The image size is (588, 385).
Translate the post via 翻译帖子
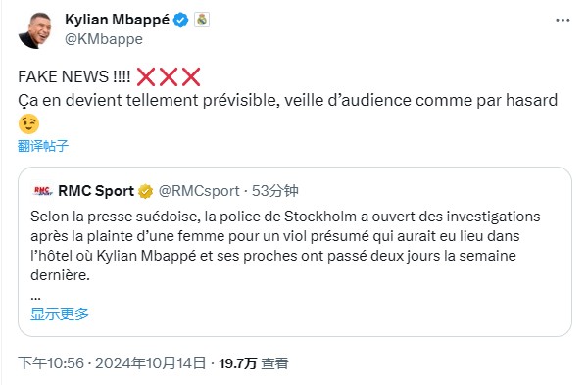(x=43, y=146)
